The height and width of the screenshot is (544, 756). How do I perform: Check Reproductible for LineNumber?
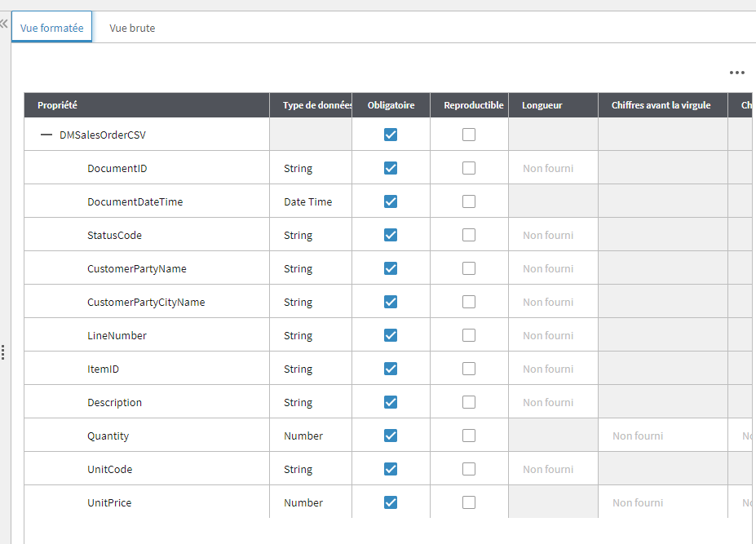(x=469, y=335)
